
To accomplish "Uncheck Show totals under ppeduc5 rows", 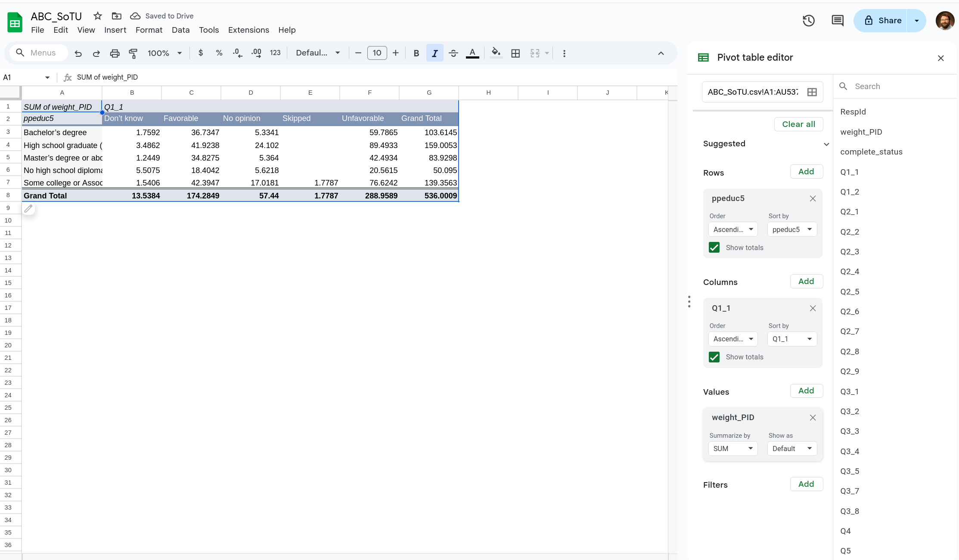I will 714,248.
